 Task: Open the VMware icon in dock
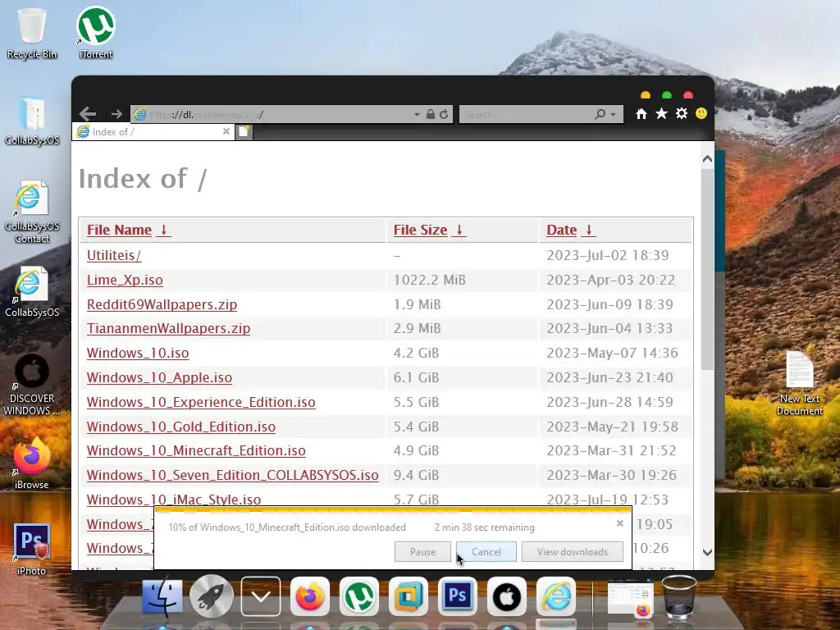(x=409, y=596)
